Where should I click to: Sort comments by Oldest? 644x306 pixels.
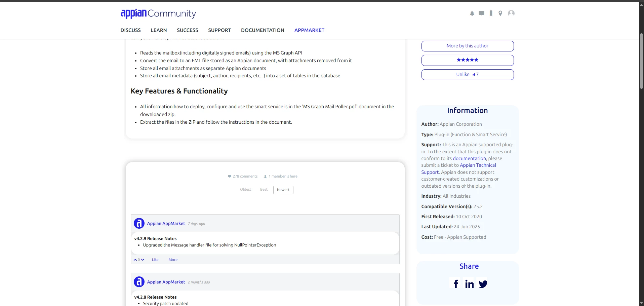(246, 190)
